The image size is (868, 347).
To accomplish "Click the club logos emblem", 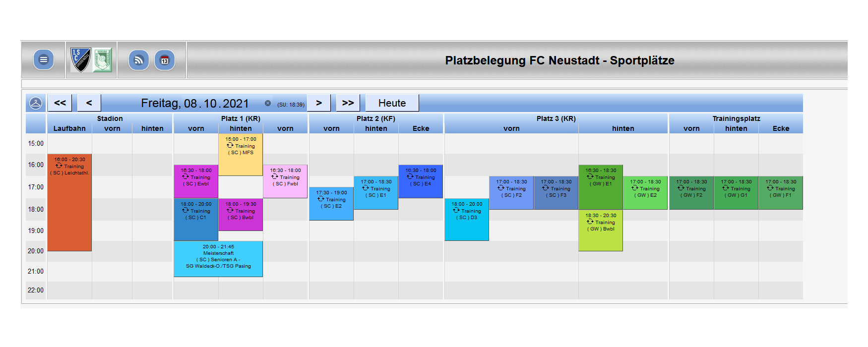I will pyautogui.click(x=91, y=60).
